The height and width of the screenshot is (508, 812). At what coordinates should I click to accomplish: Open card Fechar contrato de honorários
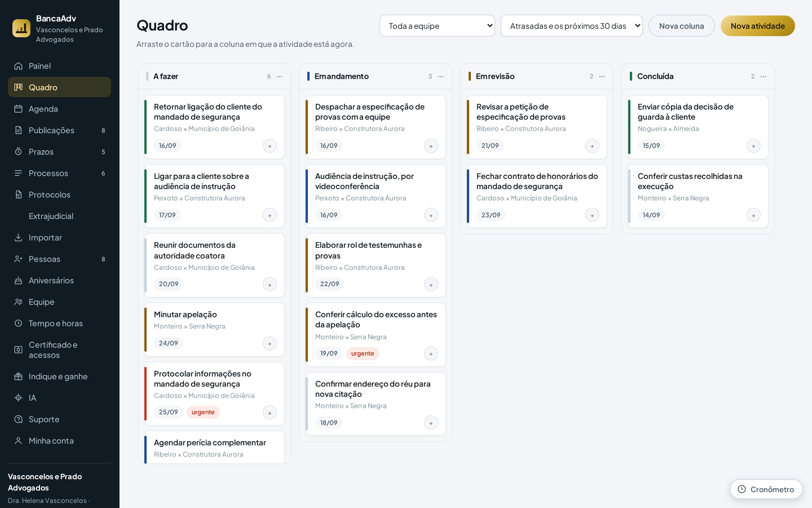click(537, 196)
